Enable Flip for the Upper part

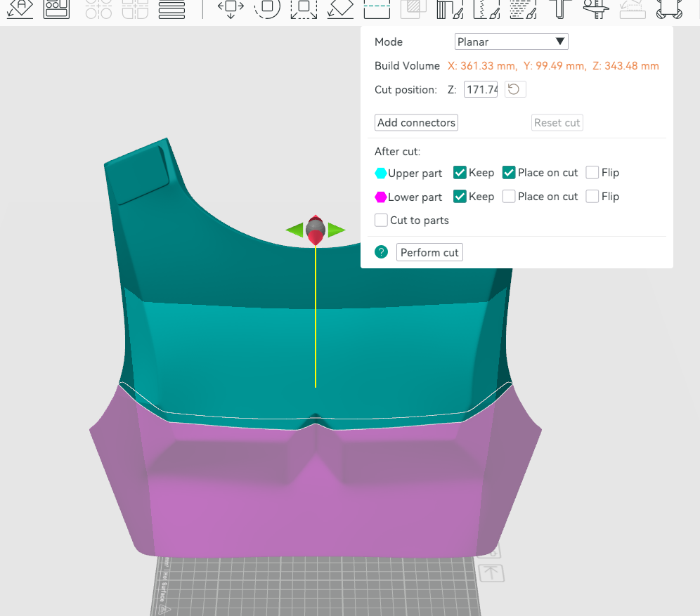tap(592, 172)
